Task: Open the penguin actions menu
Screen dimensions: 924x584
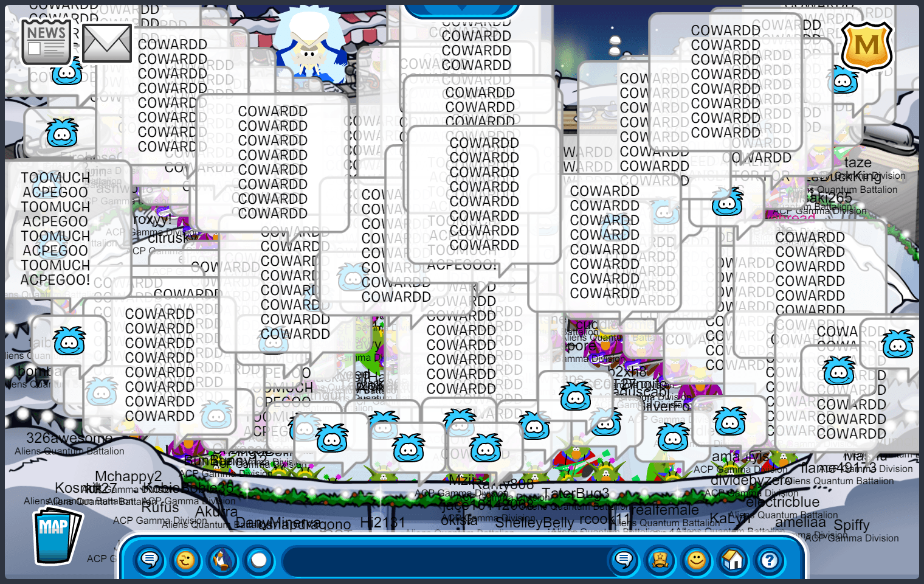Action: coord(222,560)
